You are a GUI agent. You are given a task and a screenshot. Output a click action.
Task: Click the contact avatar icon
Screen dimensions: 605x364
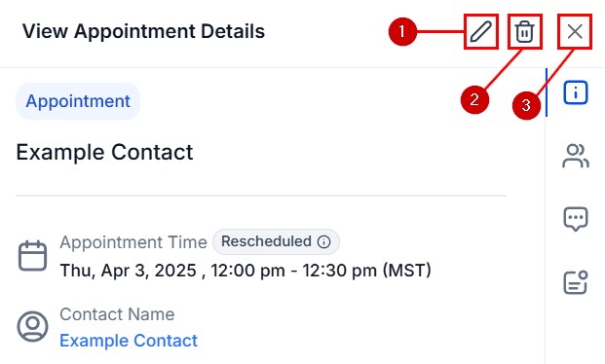point(33,326)
